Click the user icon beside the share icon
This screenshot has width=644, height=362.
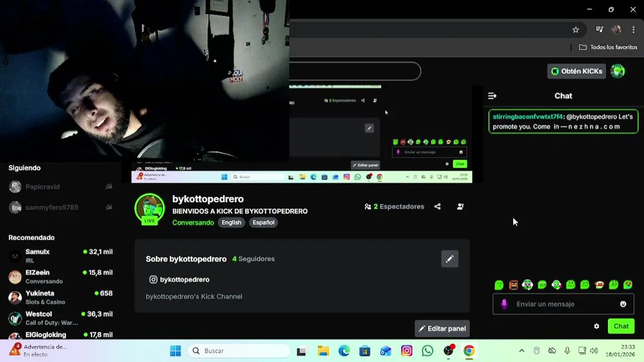pyautogui.click(x=460, y=207)
